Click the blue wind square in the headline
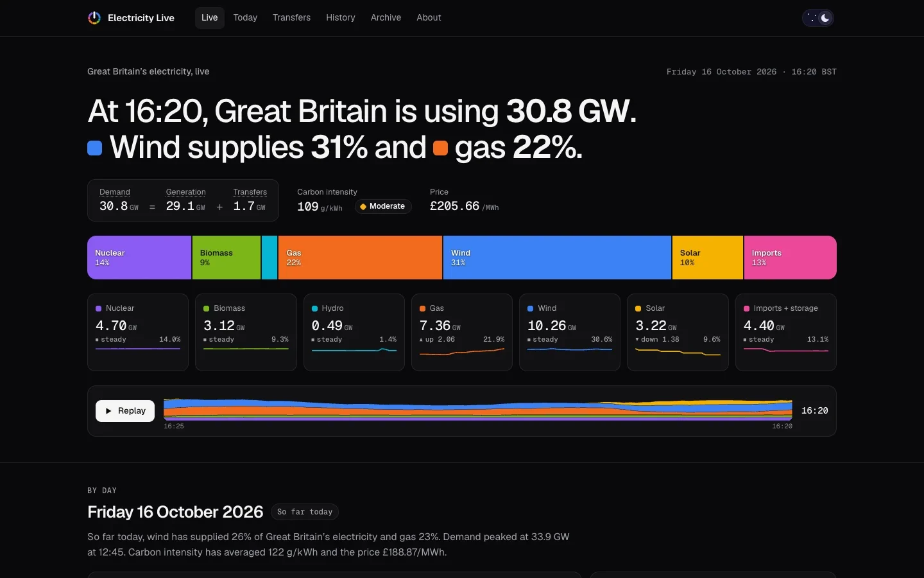The image size is (924, 578). coord(95,148)
